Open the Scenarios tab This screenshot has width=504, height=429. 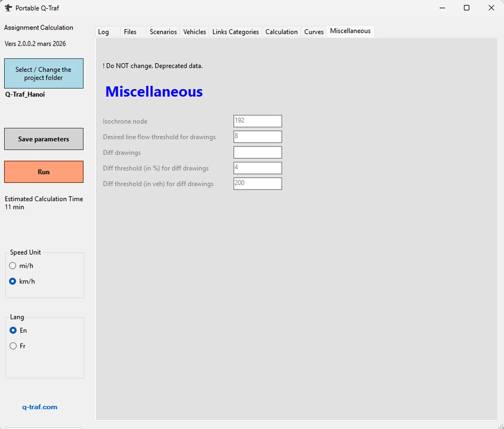point(163,32)
